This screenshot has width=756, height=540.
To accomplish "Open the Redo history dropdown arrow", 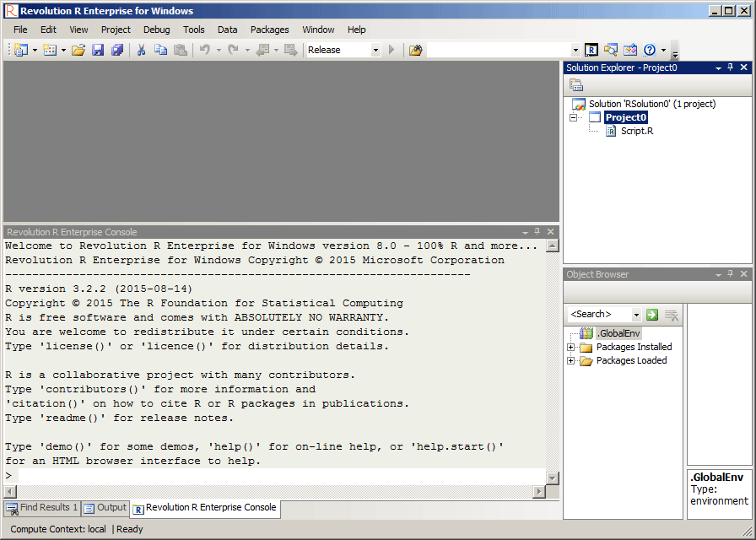I will [247, 50].
